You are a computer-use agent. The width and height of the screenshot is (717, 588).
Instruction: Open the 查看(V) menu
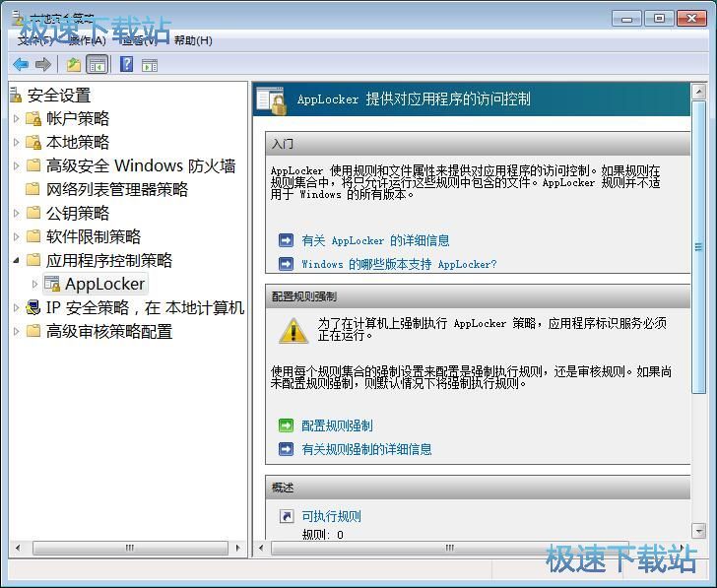140,40
